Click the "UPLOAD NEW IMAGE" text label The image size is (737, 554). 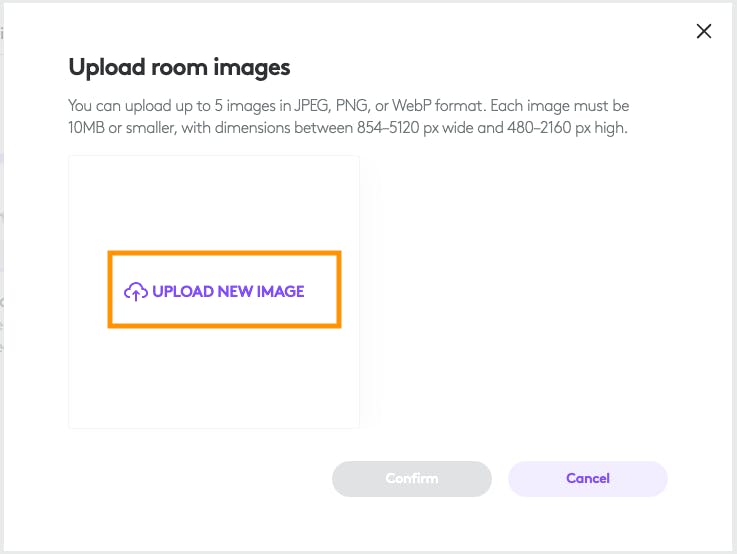pos(228,292)
